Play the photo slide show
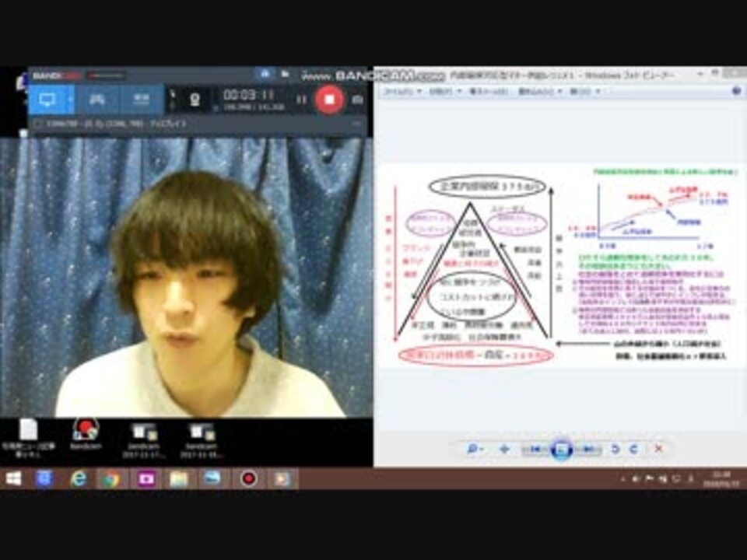747x560 pixels. [561, 449]
